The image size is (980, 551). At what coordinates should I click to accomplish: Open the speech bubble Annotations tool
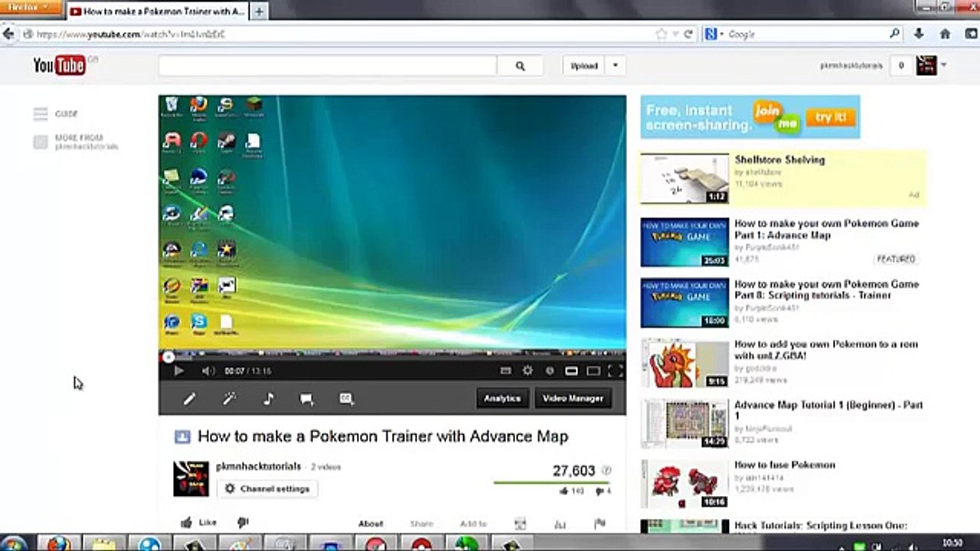[x=307, y=399]
